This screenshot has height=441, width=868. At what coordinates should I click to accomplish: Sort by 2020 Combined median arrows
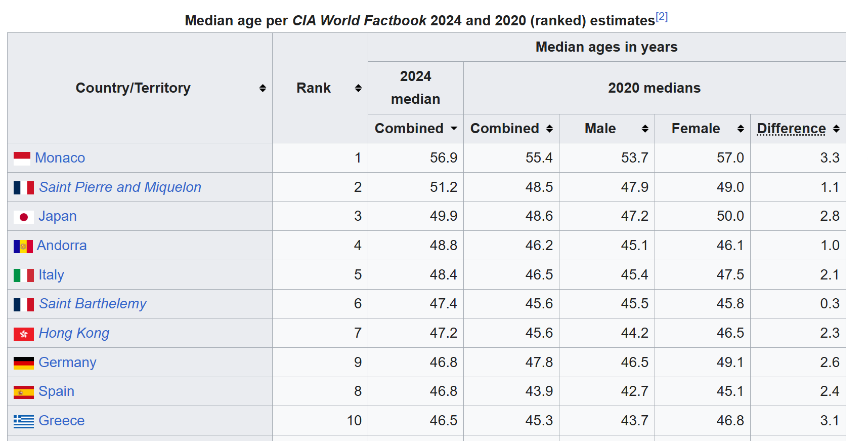click(x=549, y=129)
